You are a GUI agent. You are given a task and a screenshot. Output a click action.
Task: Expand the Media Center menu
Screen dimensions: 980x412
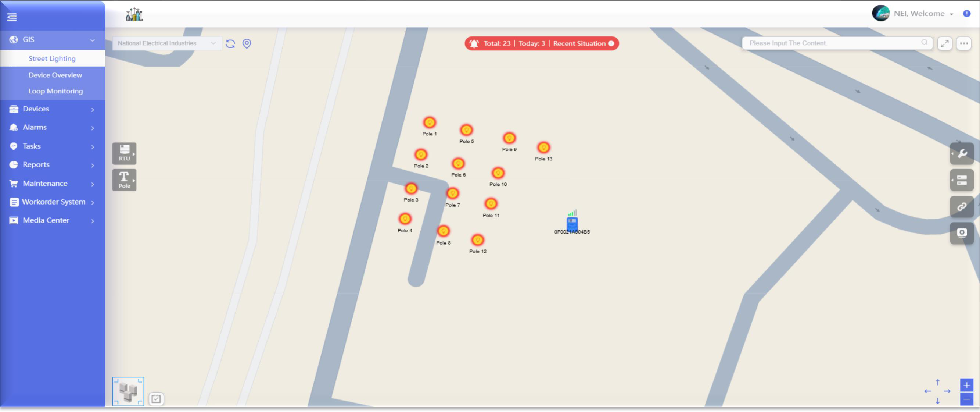click(53, 220)
